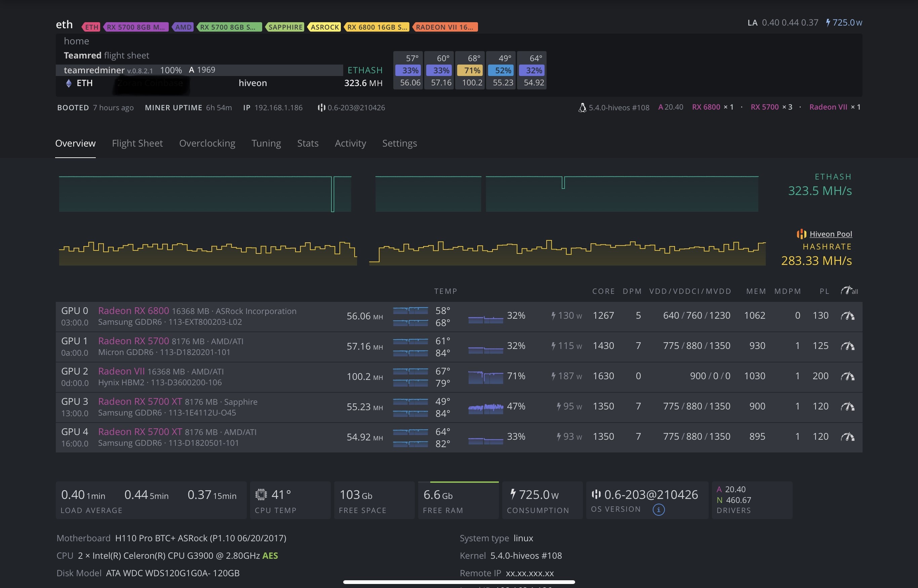Viewport: 918px width, 588px height.
Task: Click the SAPPHIRE tag
Action: (285, 27)
